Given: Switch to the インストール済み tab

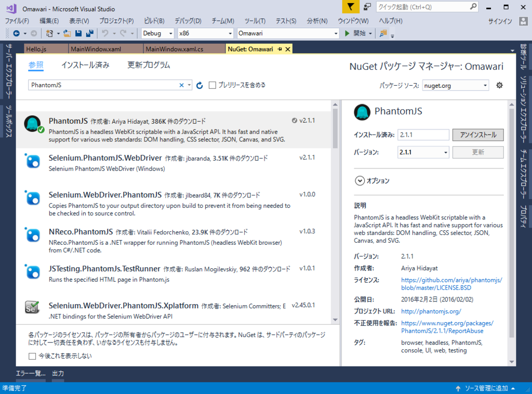Looking at the screenshot, I should coord(85,65).
